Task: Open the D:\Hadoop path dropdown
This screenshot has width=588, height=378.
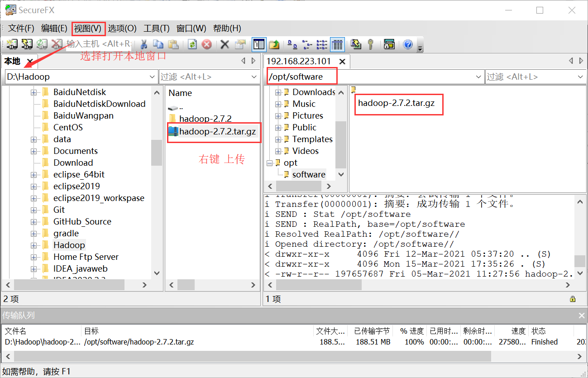Action: tap(152, 77)
